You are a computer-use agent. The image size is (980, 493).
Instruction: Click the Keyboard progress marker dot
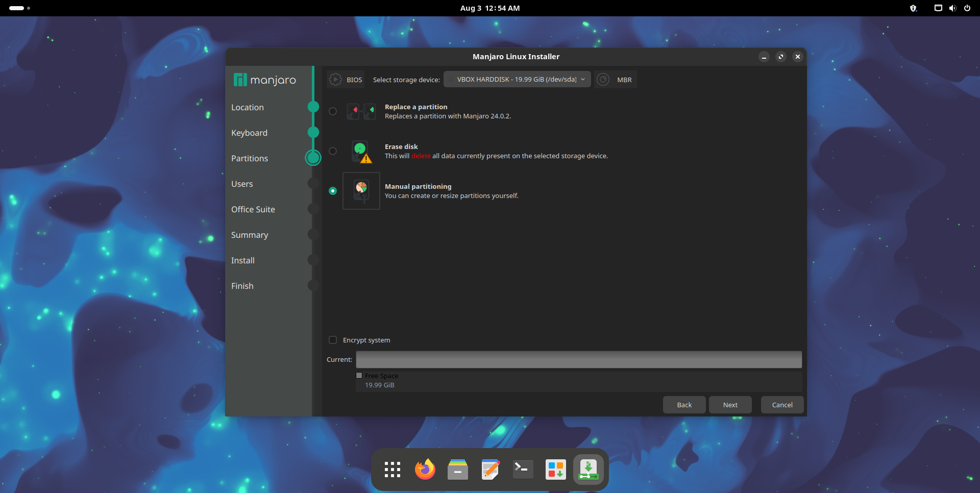click(x=313, y=132)
